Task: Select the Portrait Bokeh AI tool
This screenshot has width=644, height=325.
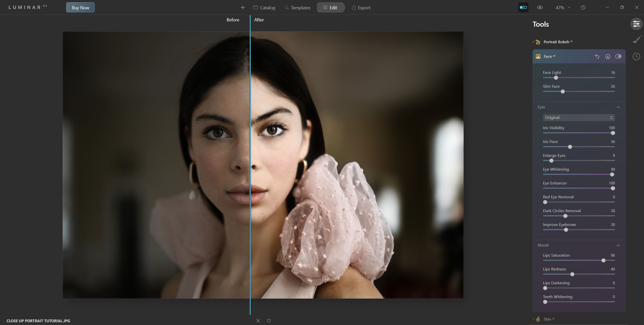Action: point(556,42)
